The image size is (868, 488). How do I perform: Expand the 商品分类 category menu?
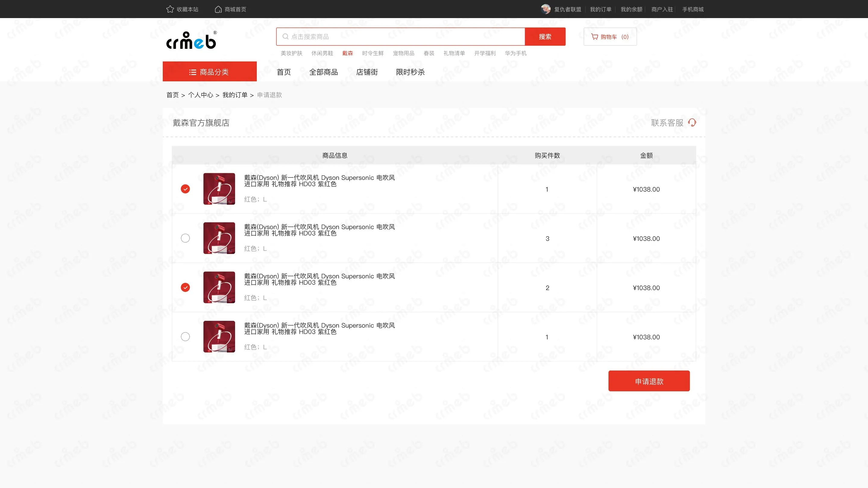(209, 71)
